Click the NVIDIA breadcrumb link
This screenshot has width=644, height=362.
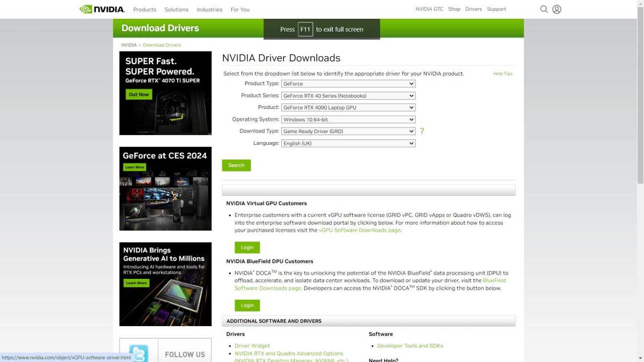129,45
